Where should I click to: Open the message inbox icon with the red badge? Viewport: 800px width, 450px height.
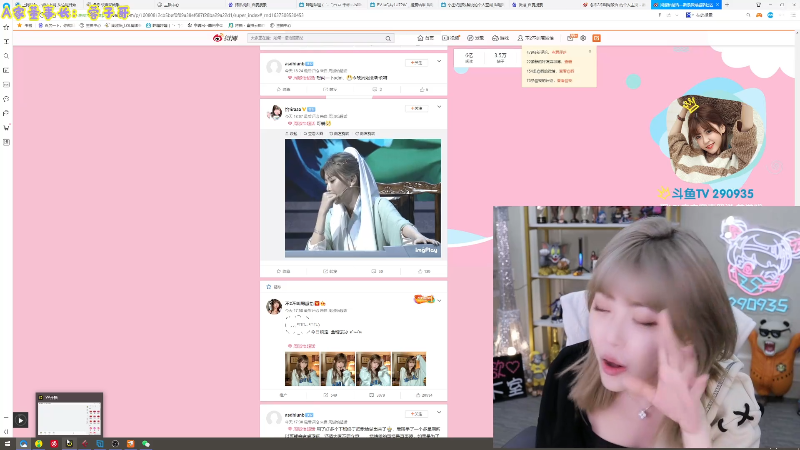571,38
